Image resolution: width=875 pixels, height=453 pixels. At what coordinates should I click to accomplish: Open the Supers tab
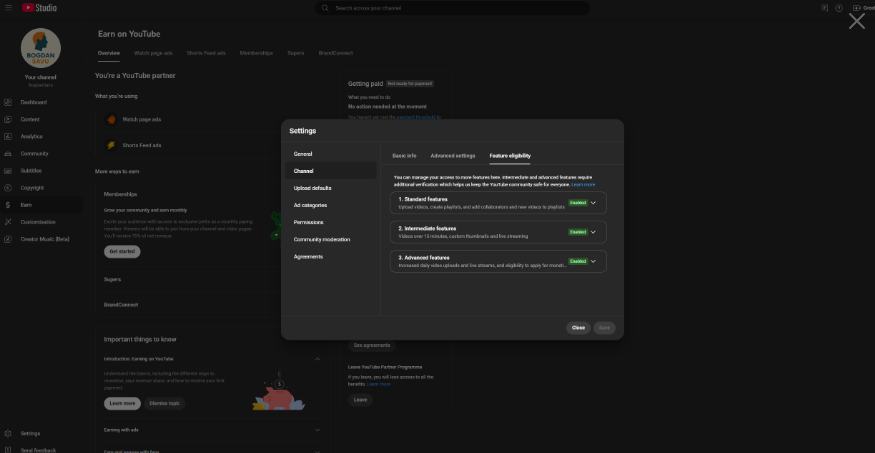click(296, 53)
